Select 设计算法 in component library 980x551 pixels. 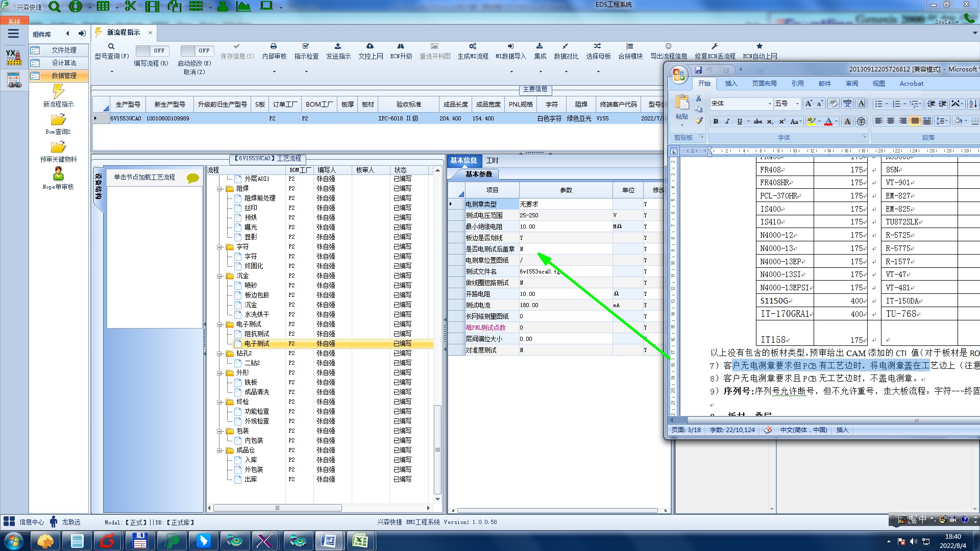tap(64, 63)
